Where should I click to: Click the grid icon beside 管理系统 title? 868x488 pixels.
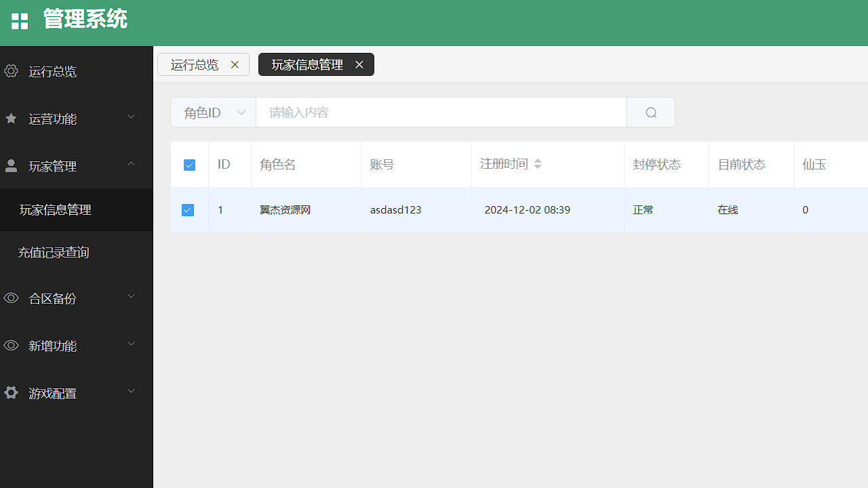click(19, 20)
